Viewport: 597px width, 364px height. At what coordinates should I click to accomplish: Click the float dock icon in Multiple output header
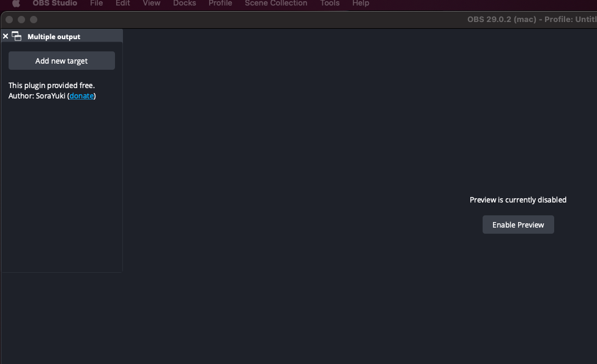(x=17, y=35)
